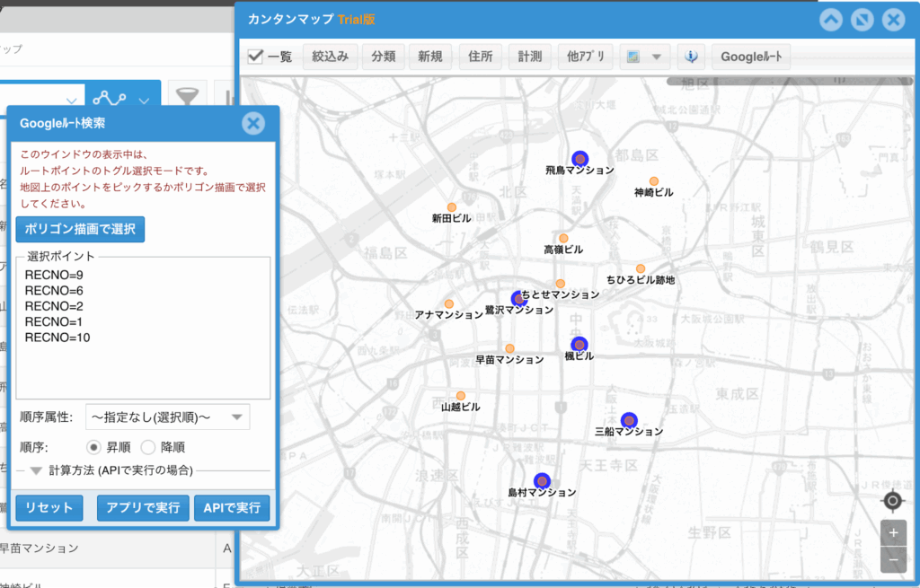Select RECNO=9 in the selected points list
The width and height of the screenshot is (920, 588).
coord(54,275)
